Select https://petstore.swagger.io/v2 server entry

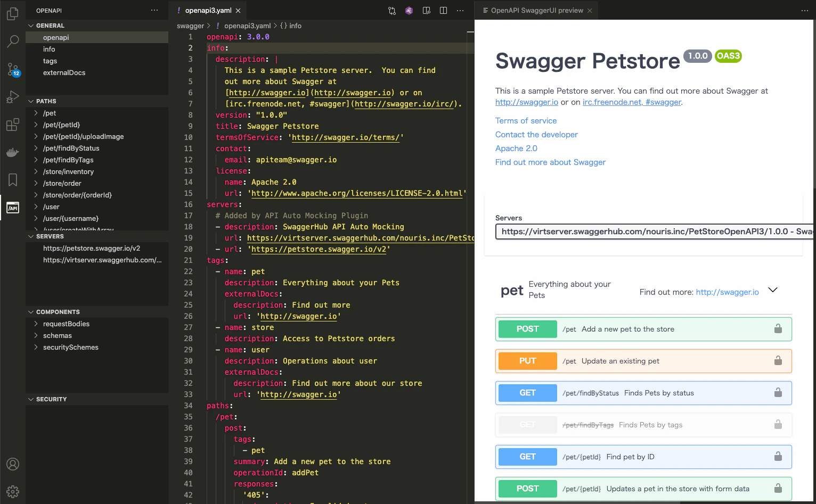pyautogui.click(x=97, y=248)
